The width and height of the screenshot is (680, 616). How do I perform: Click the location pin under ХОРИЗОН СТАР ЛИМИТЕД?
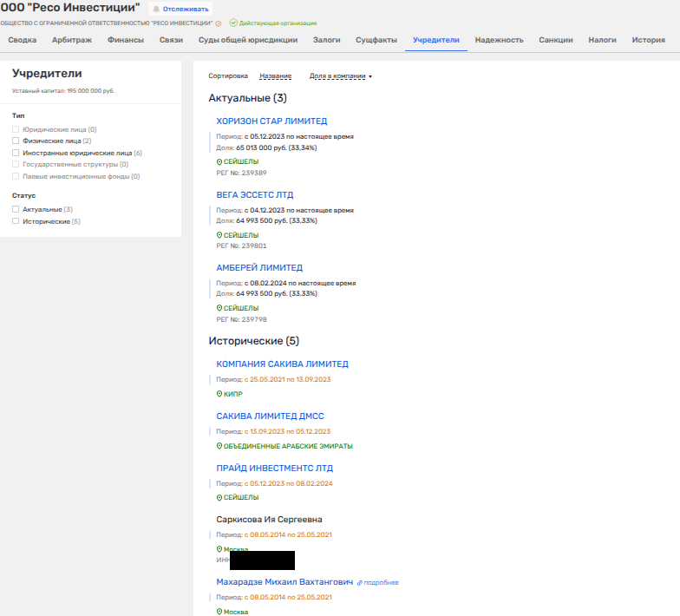click(219, 162)
